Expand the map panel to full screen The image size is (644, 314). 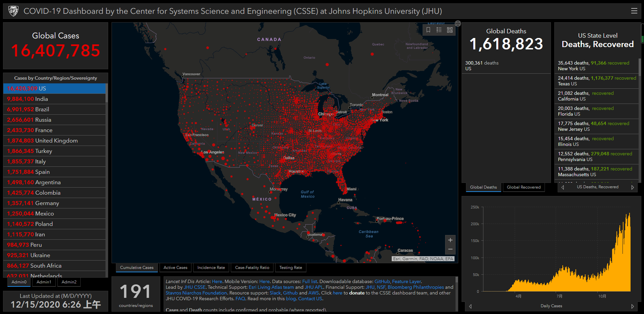[x=458, y=24]
